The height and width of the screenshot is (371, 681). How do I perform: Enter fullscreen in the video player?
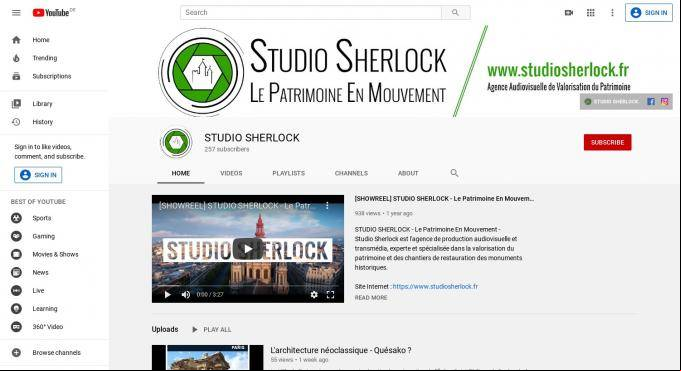pyautogui.click(x=331, y=295)
